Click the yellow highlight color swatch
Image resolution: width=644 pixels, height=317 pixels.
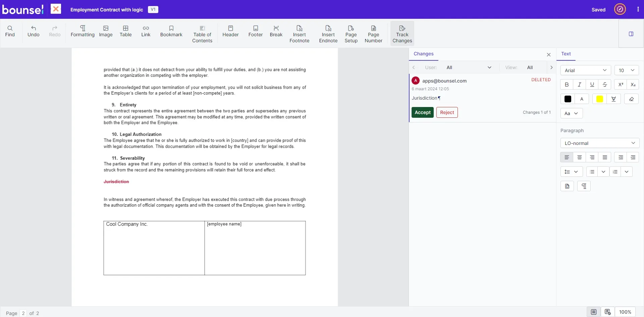click(x=599, y=99)
